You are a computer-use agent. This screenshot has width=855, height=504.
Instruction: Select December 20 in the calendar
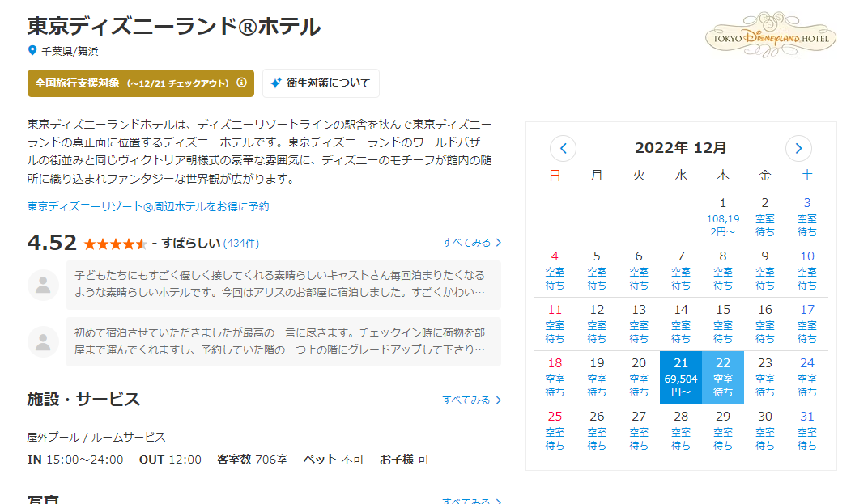pyautogui.click(x=639, y=377)
